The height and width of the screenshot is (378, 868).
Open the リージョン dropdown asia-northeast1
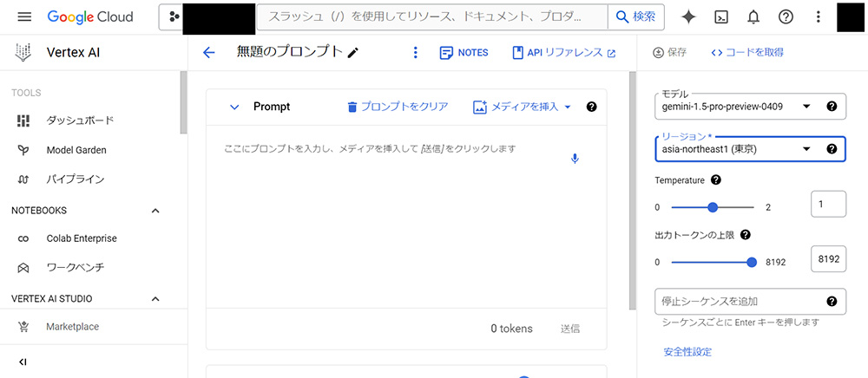coord(750,148)
